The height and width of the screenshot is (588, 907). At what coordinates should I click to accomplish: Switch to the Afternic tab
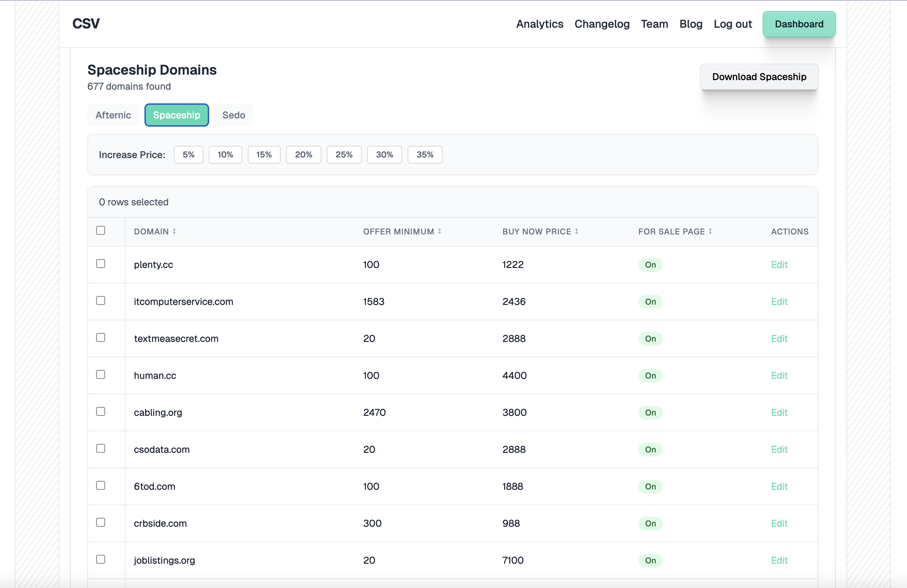(x=113, y=115)
